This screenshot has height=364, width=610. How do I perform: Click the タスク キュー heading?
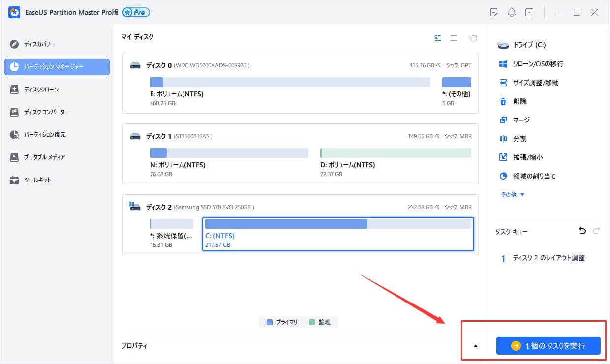click(512, 232)
